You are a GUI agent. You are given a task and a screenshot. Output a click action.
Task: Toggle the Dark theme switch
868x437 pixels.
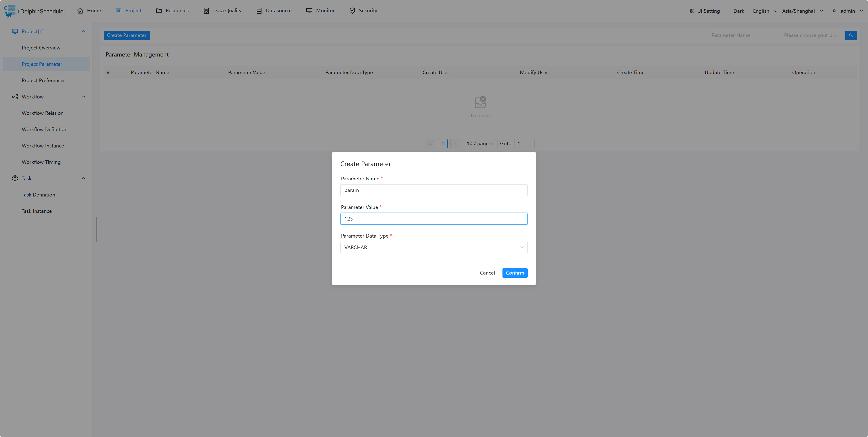738,11
